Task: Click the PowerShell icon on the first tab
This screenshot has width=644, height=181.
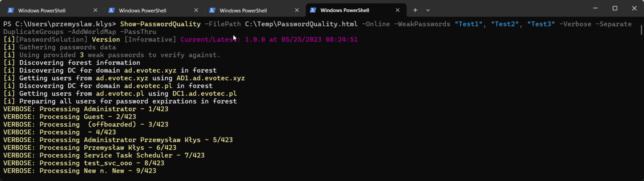Action: tap(11, 10)
